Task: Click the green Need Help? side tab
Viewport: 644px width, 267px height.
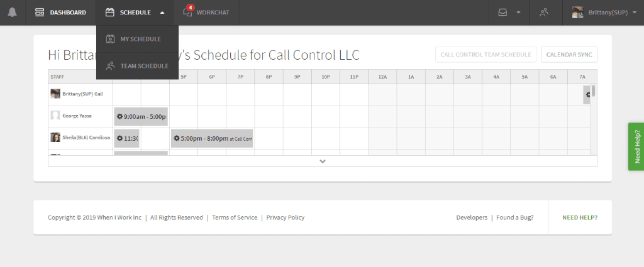Action: coord(636,146)
